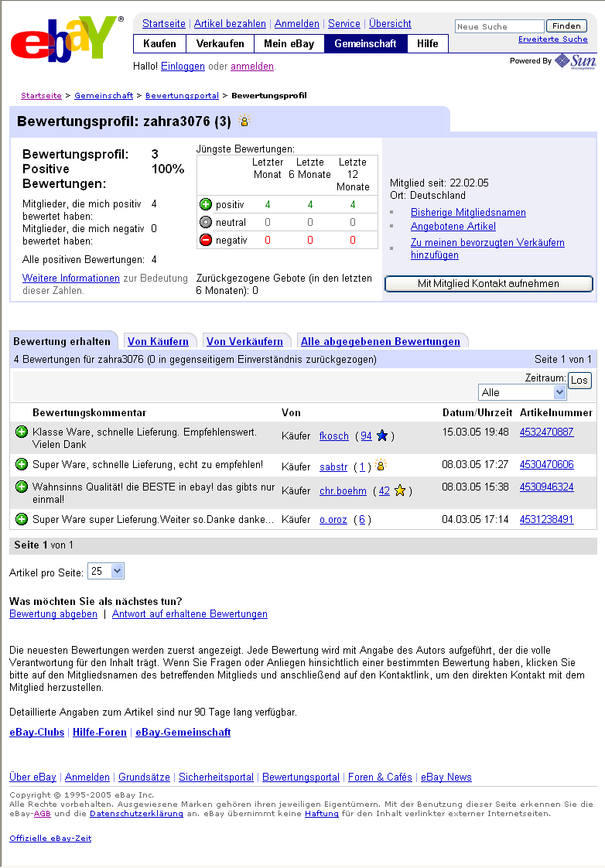The height and width of the screenshot is (868, 605).
Task: Open the Service link
Action: (344, 24)
